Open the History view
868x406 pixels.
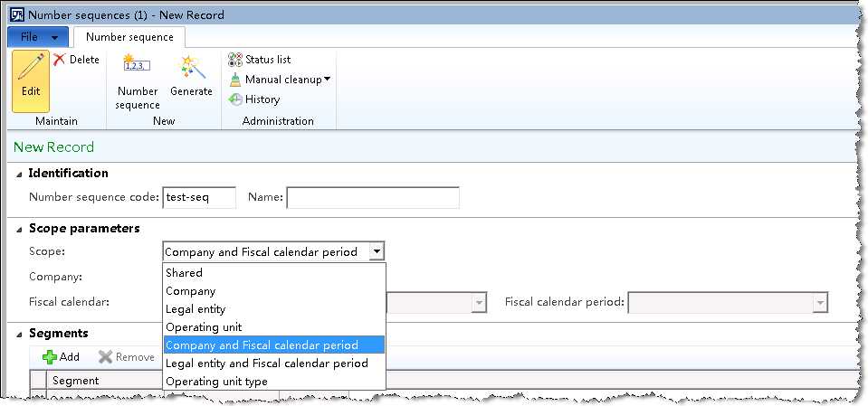254,99
